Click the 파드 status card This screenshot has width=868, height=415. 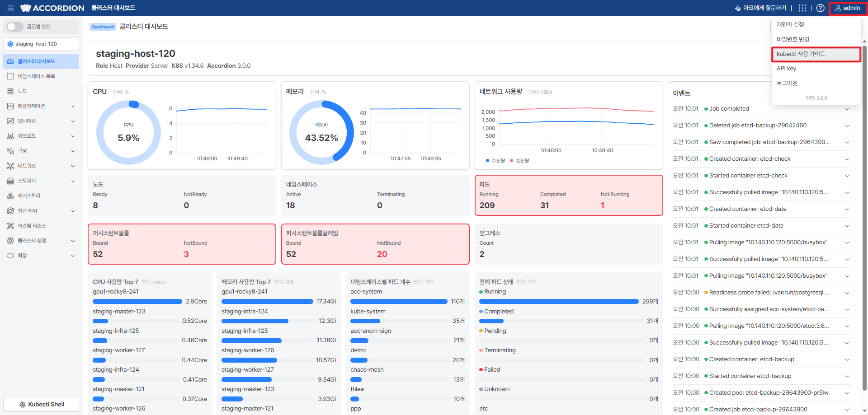click(x=569, y=195)
